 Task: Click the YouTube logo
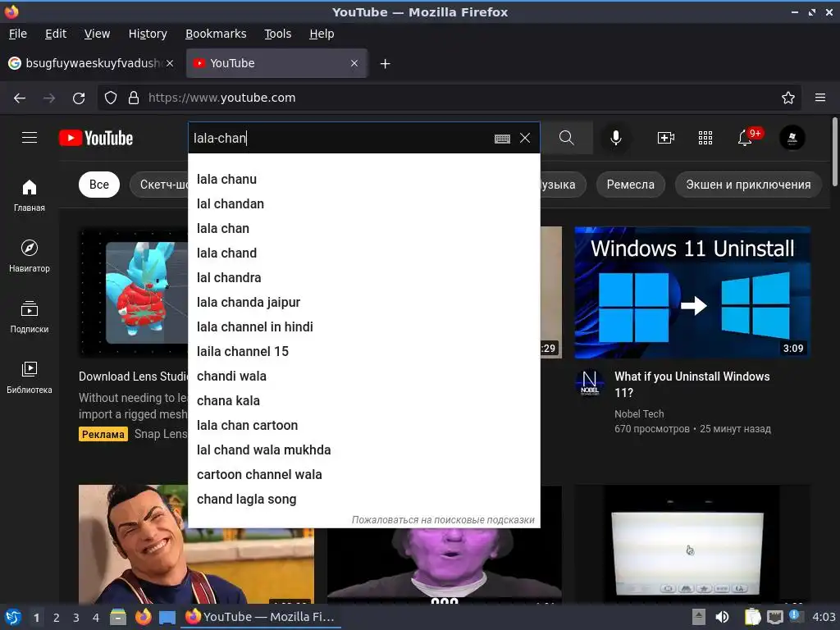[x=96, y=138]
